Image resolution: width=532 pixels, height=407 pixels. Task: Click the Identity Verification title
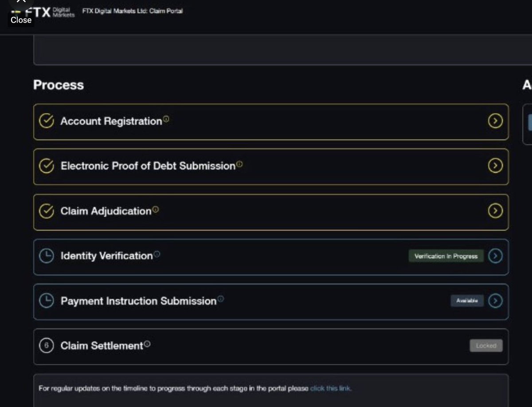click(x=107, y=256)
